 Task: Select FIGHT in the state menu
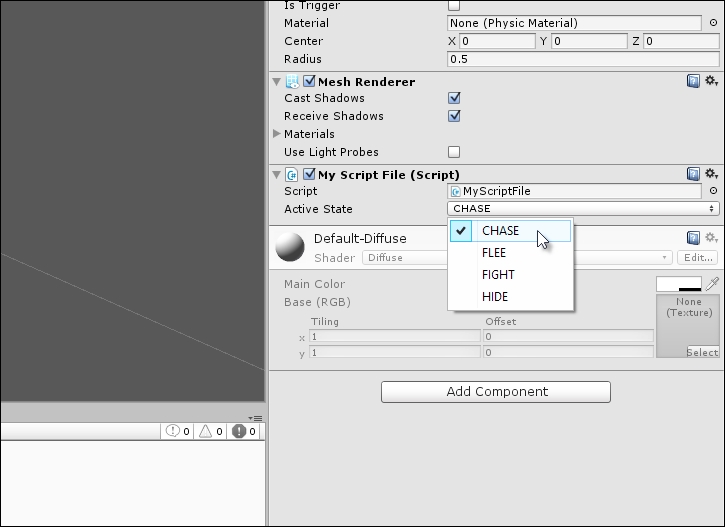pyautogui.click(x=510, y=275)
